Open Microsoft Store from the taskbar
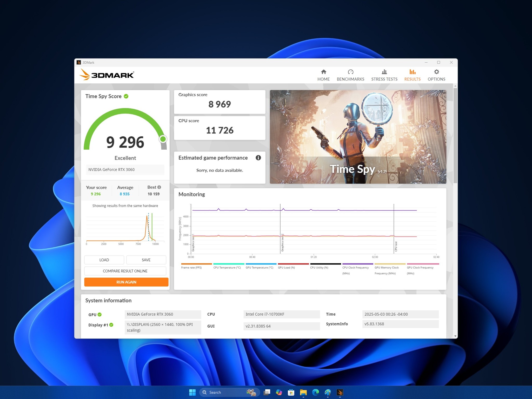The width and height of the screenshot is (532, 399). click(x=291, y=392)
